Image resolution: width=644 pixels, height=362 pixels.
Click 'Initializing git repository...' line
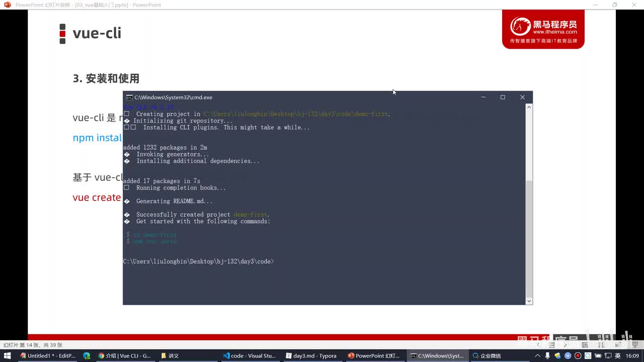[183, 121]
